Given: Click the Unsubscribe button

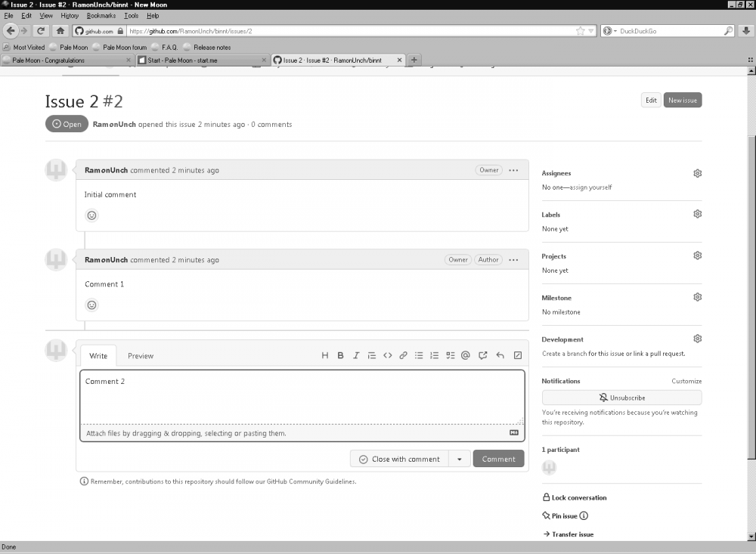Looking at the screenshot, I should click(622, 398).
